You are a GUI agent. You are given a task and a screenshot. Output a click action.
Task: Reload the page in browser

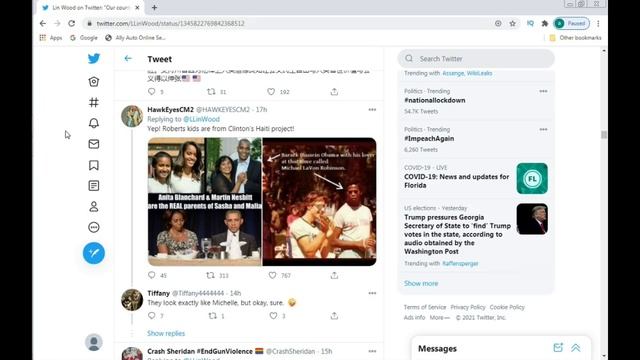click(x=71, y=23)
